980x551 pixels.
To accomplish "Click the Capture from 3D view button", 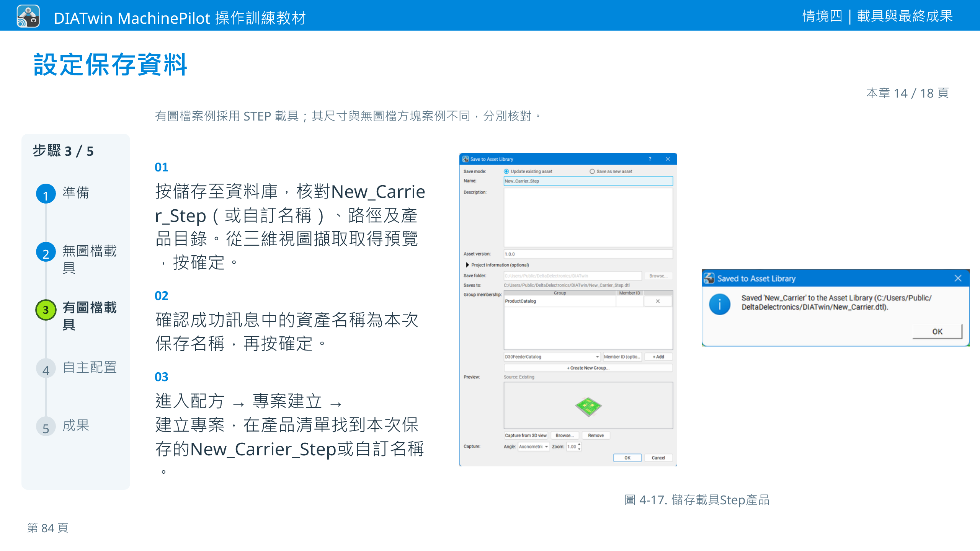I will (x=526, y=435).
